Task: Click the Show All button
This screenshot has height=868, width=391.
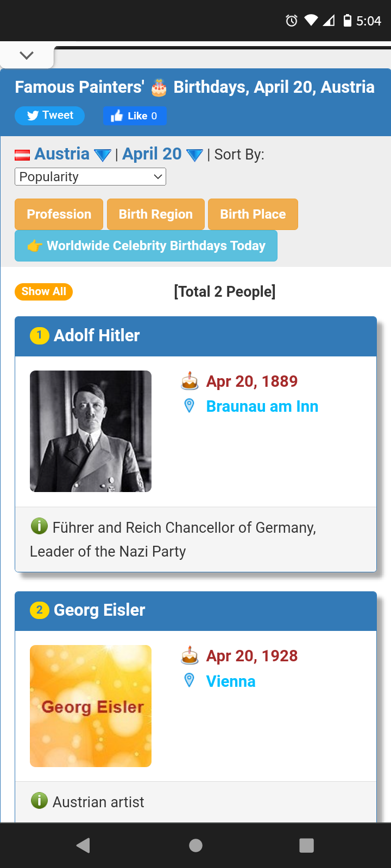Action: (x=43, y=291)
